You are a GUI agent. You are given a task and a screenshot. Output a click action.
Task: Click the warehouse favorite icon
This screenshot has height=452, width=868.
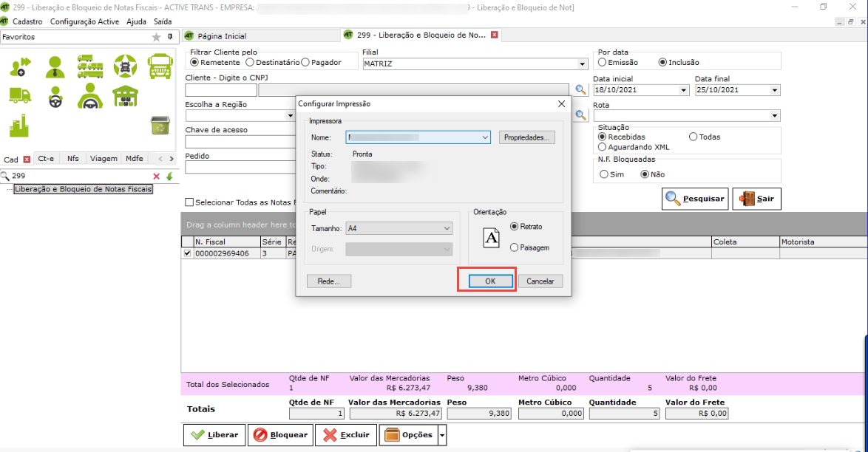pyautogui.click(x=125, y=96)
